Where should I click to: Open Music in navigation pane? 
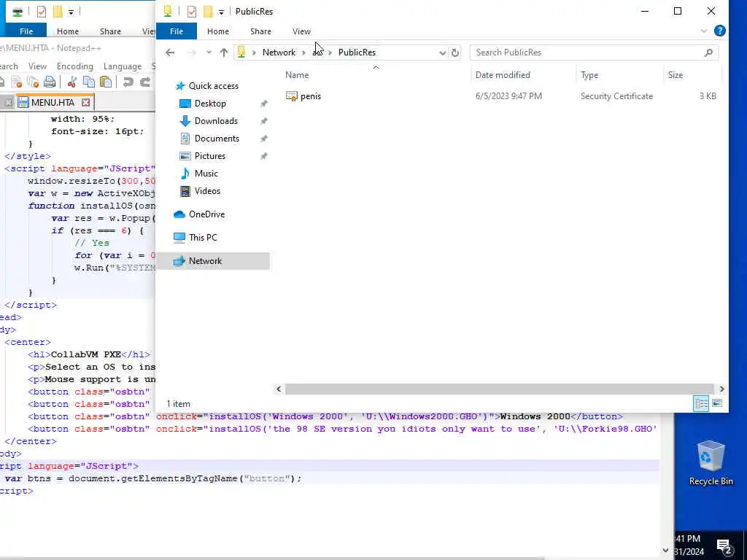[206, 174]
